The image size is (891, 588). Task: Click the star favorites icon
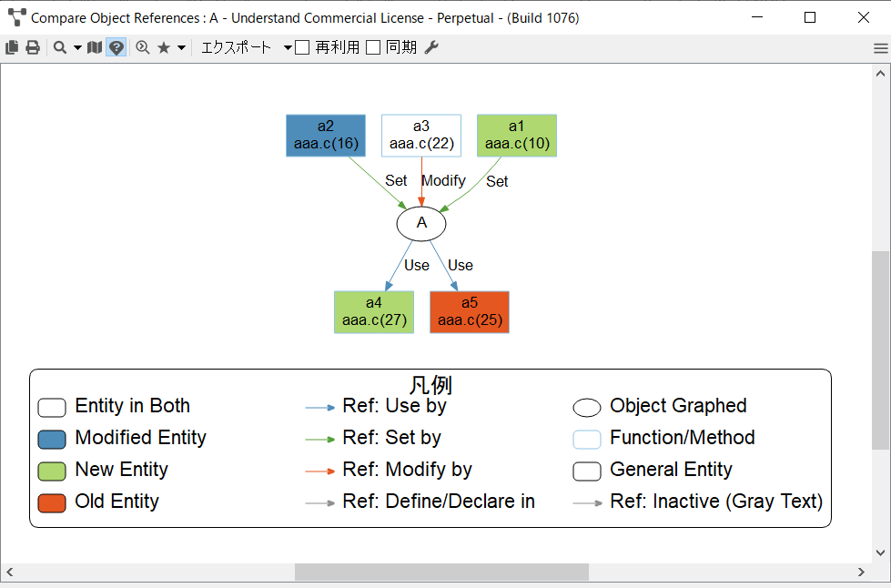tap(164, 47)
